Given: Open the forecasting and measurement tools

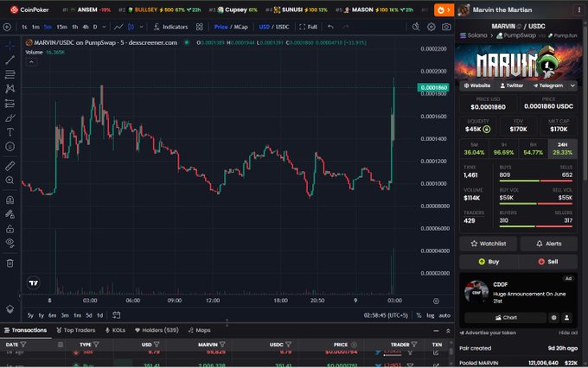Looking at the screenshot, I should click(x=10, y=103).
